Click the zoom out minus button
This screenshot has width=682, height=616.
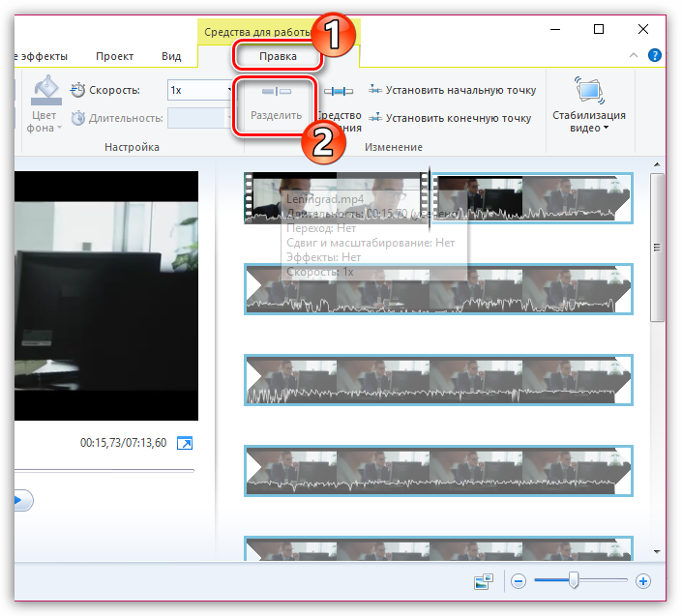point(519,581)
